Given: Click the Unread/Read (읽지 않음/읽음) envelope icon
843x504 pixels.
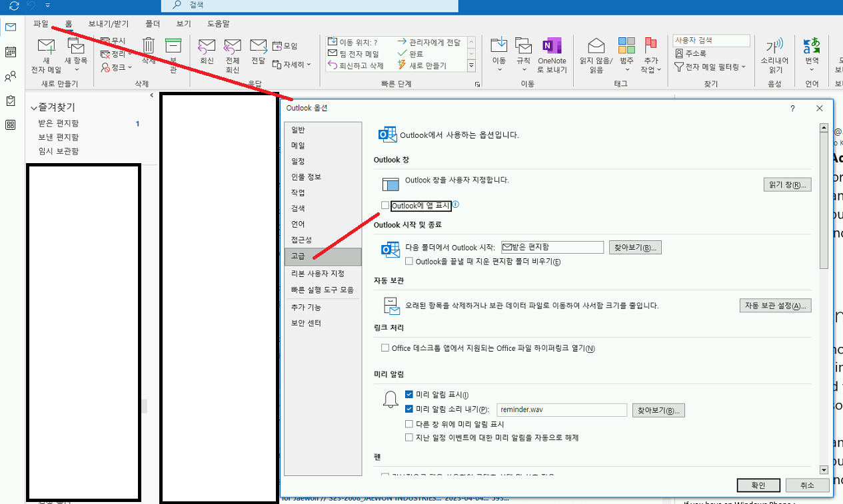Looking at the screenshot, I should tap(596, 46).
